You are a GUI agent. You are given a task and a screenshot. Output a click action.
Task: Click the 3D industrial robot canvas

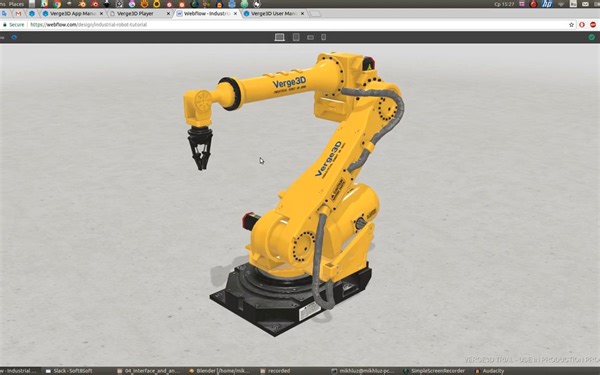pos(300,205)
